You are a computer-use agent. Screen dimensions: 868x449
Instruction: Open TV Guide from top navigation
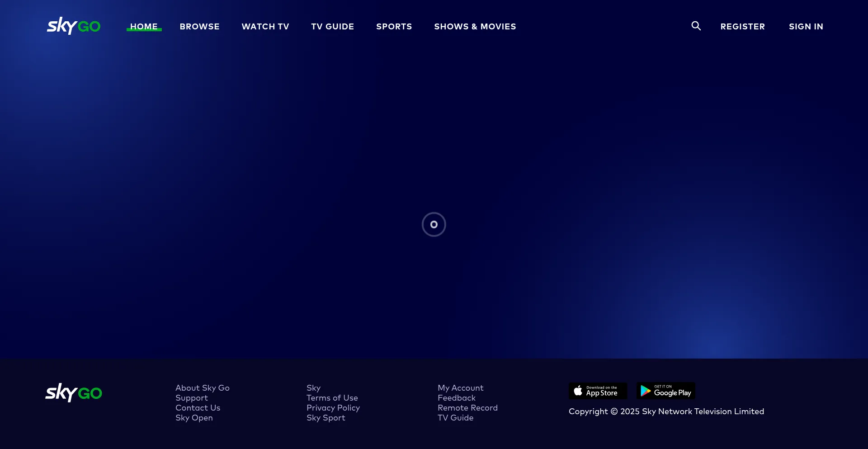point(332,27)
